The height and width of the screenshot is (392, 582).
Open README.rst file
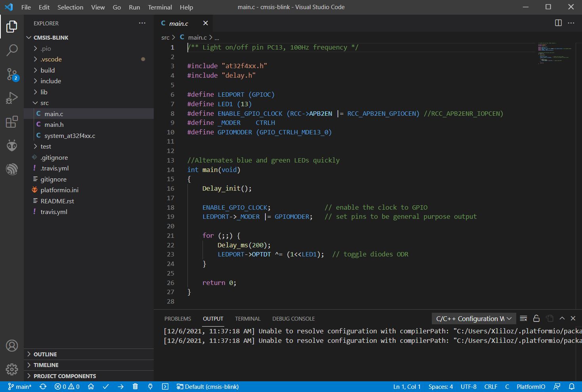(89, 201)
